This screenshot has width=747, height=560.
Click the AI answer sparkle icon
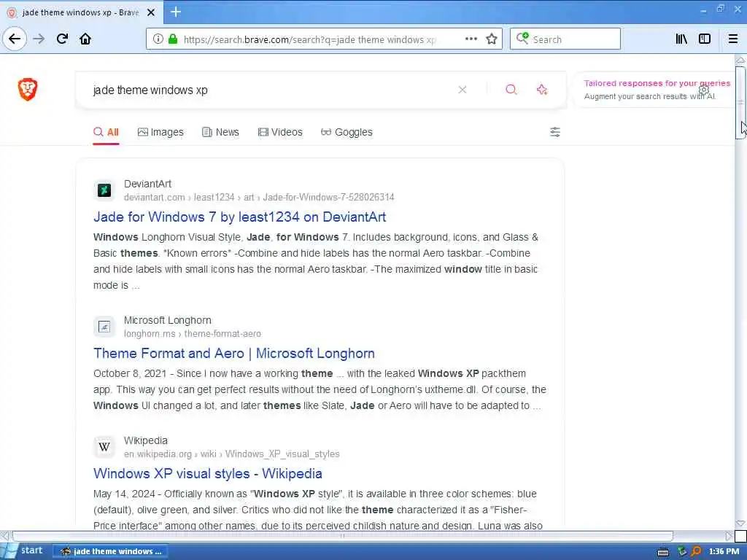(542, 90)
